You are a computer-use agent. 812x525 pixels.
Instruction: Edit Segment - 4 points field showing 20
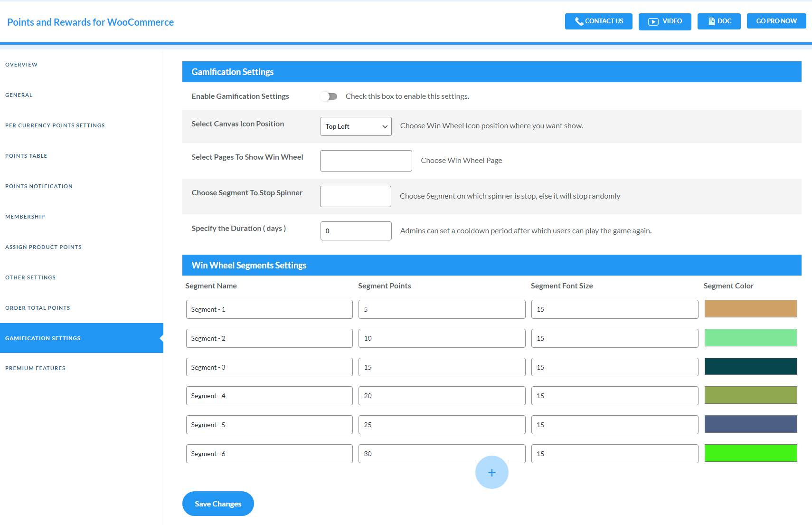tap(442, 396)
